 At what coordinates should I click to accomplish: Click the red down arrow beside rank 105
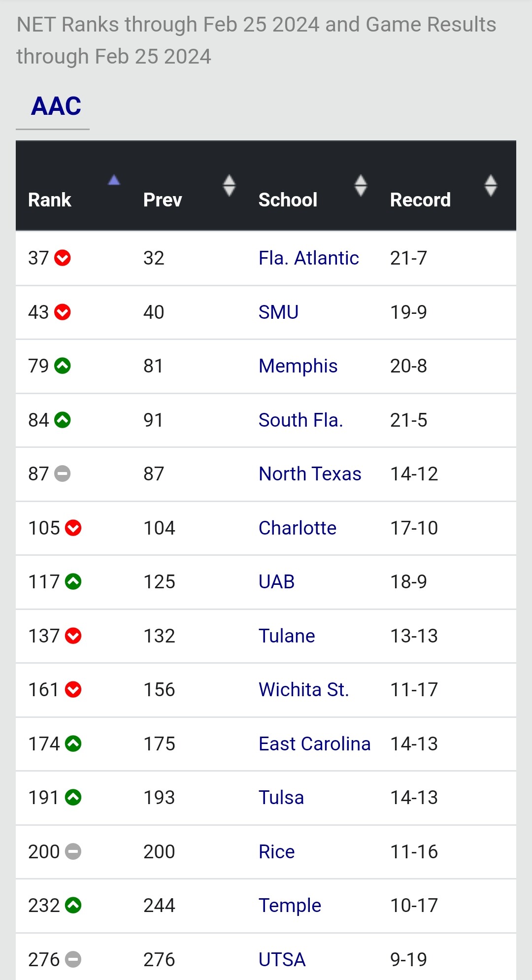(73, 528)
